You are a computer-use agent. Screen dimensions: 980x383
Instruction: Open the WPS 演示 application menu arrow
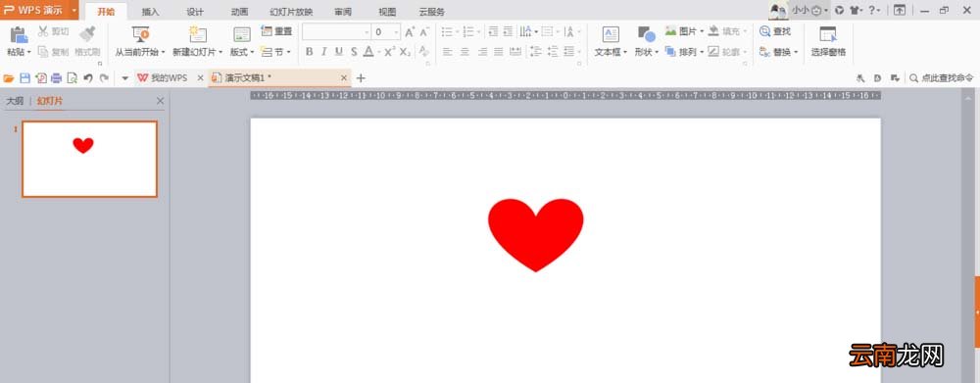74,10
